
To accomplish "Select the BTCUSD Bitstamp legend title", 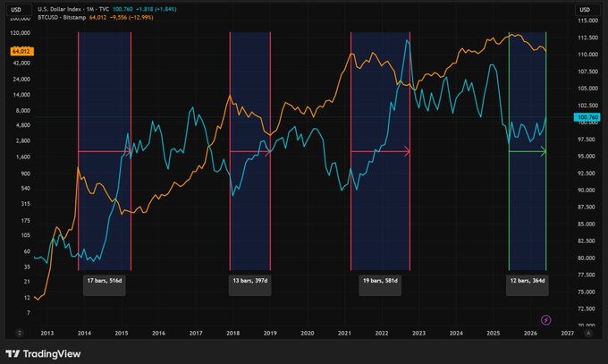I will point(62,18).
